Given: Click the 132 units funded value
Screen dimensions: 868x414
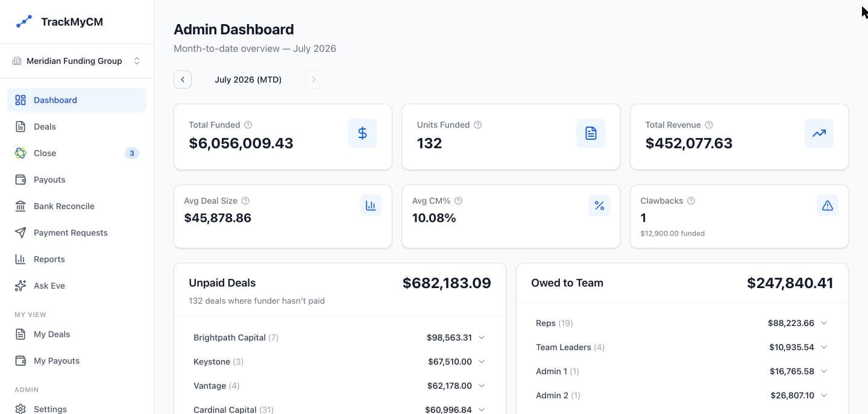Looking at the screenshot, I should [429, 143].
